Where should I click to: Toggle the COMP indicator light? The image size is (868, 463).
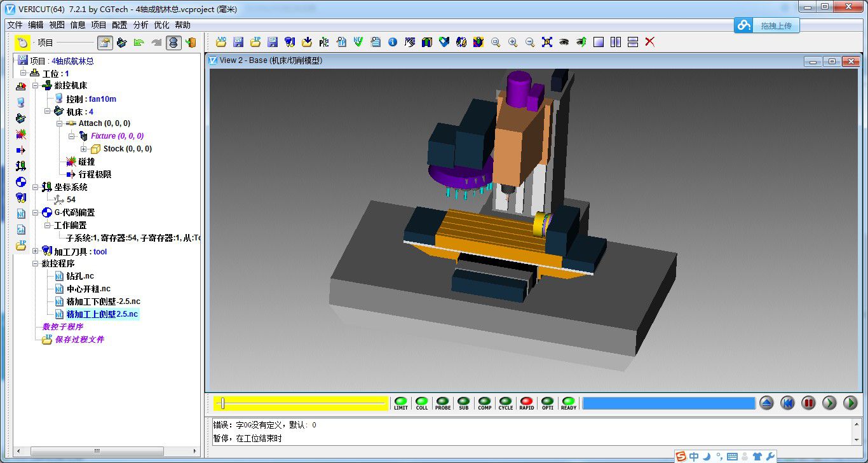(x=485, y=403)
